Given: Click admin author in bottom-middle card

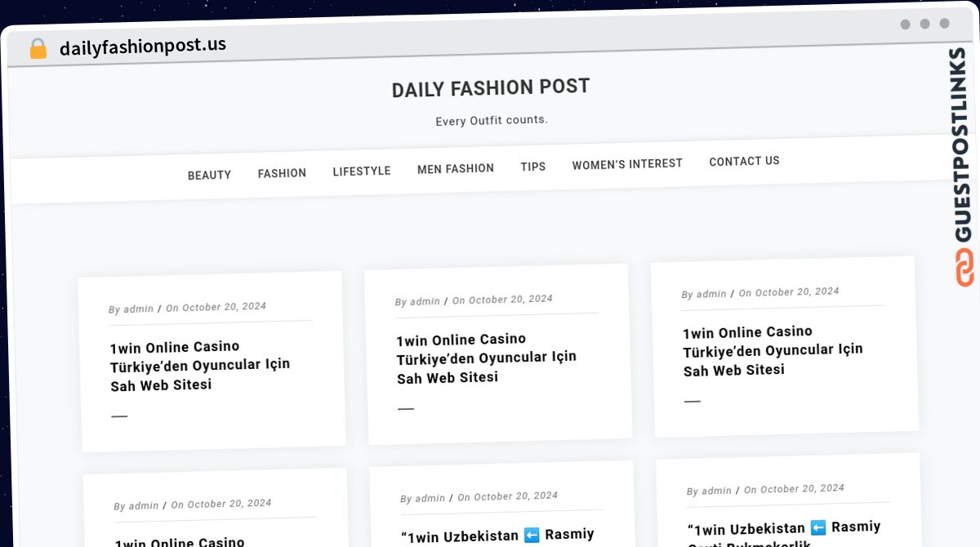Looking at the screenshot, I should [430, 499].
